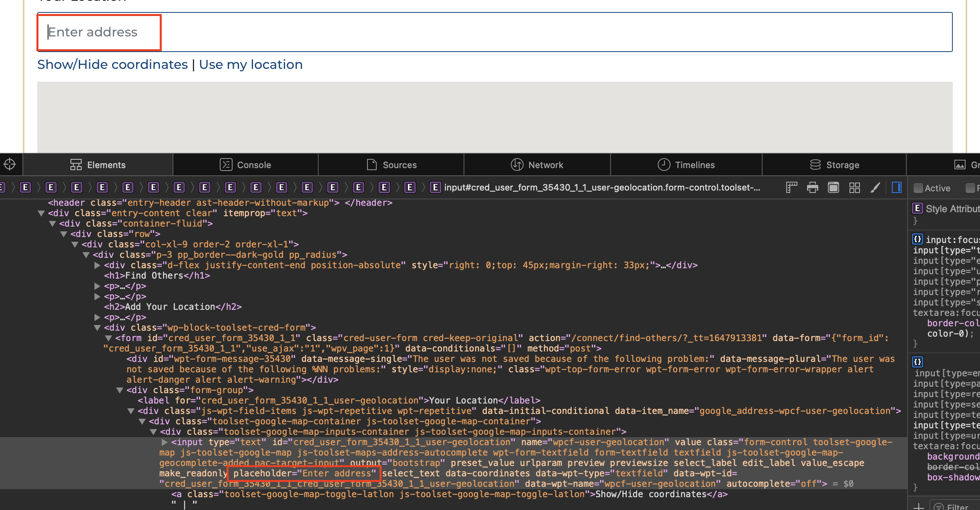Enable print media styles icon
The image size is (980, 510).
click(x=813, y=187)
